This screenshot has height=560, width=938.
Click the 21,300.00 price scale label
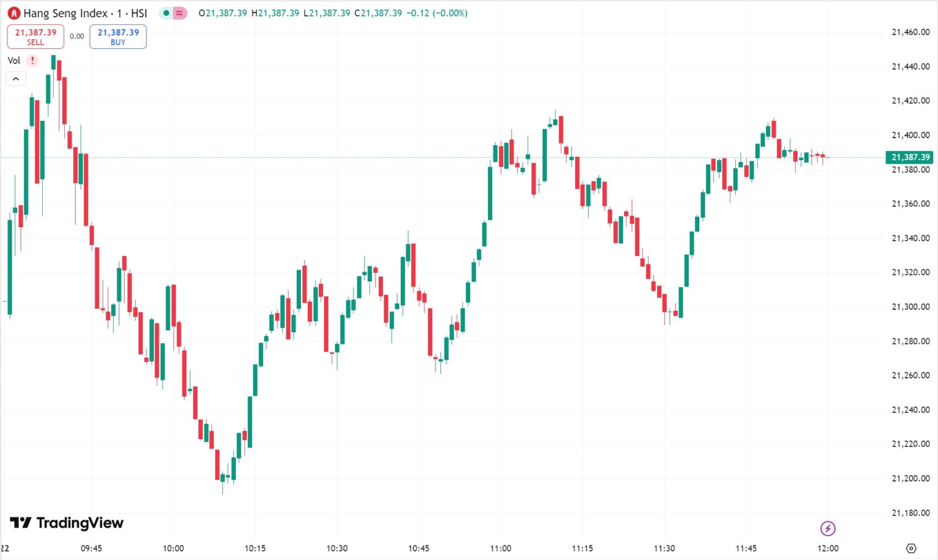pyautogui.click(x=911, y=307)
